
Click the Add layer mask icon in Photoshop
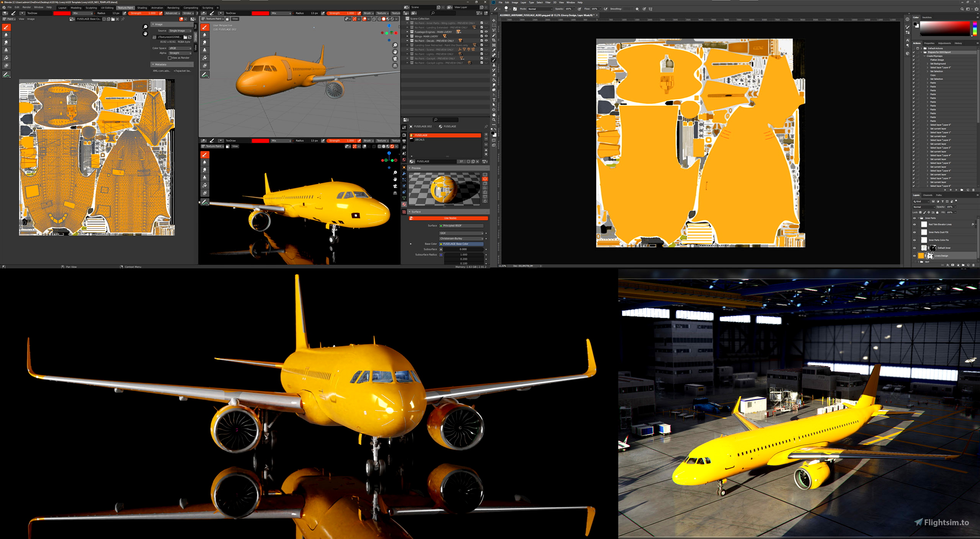pyautogui.click(x=953, y=265)
